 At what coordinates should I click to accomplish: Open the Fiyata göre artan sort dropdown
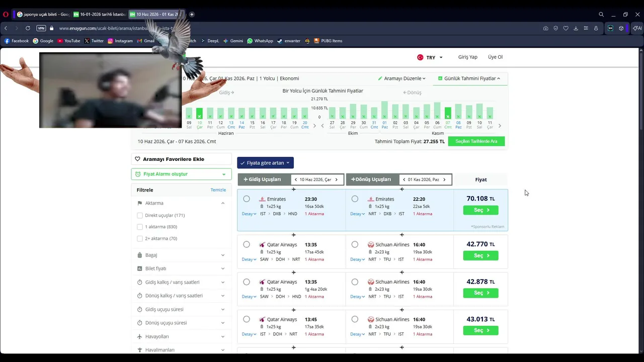(x=265, y=163)
